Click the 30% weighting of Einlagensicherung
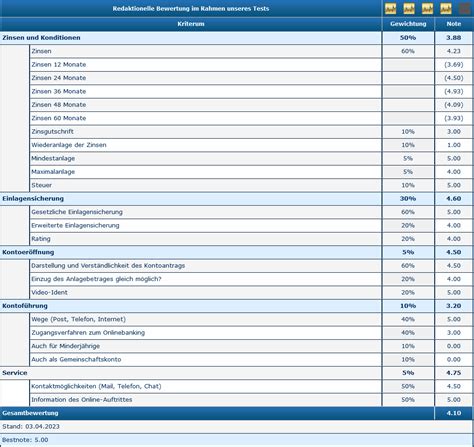Screen dimensions: 474x447 point(408,199)
